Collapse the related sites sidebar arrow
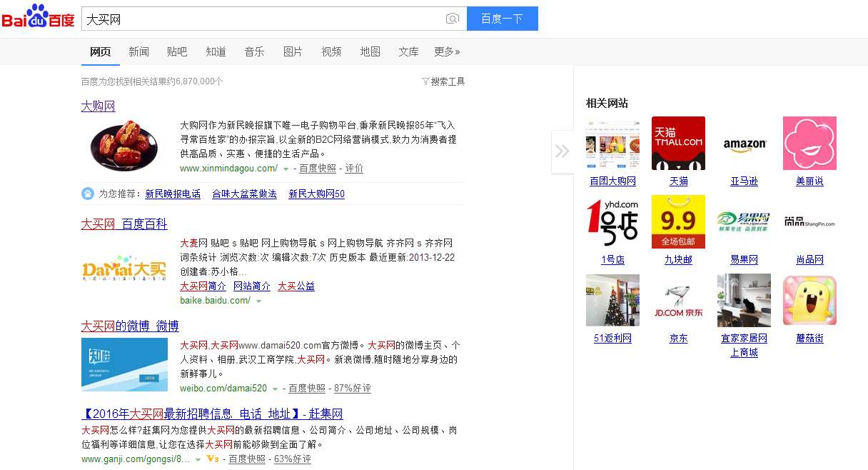Image resolution: width=868 pixels, height=470 pixels. 562,151
